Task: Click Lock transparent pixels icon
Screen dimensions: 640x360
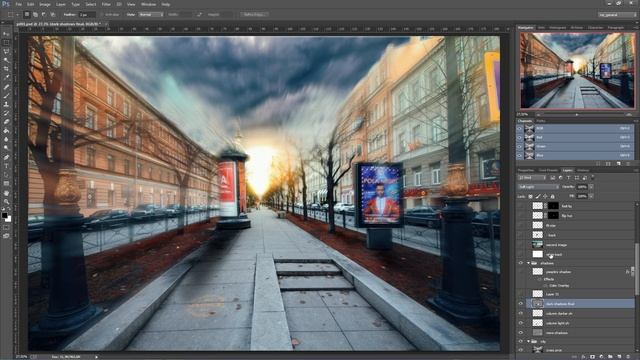Action: [530, 196]
